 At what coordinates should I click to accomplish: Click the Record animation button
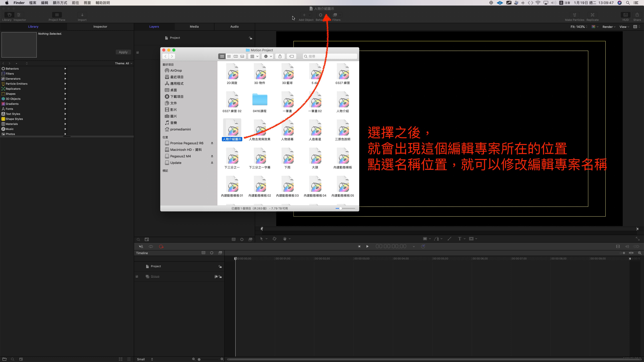tap(161, 247)
